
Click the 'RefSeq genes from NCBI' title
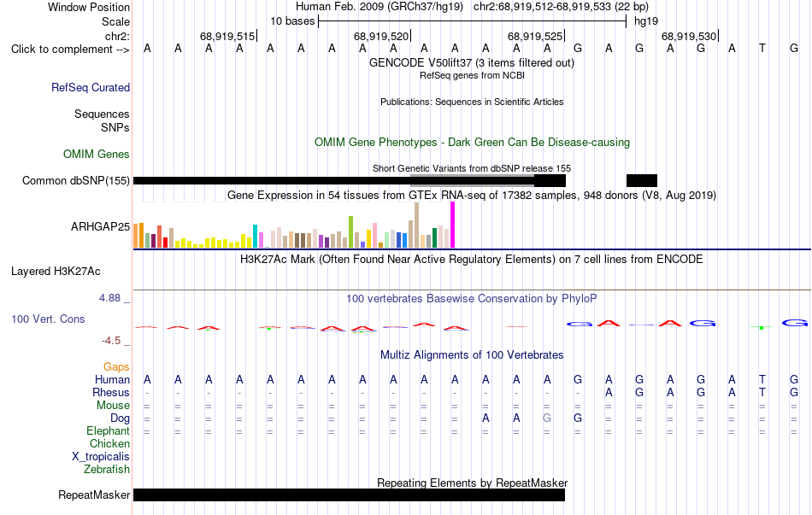pos(472,75)
